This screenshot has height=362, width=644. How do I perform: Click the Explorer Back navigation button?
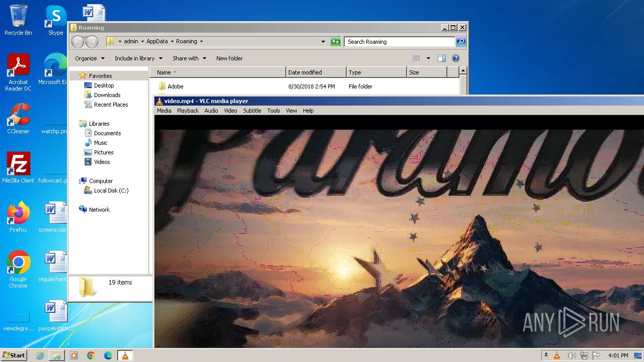[x=77, y=42]
